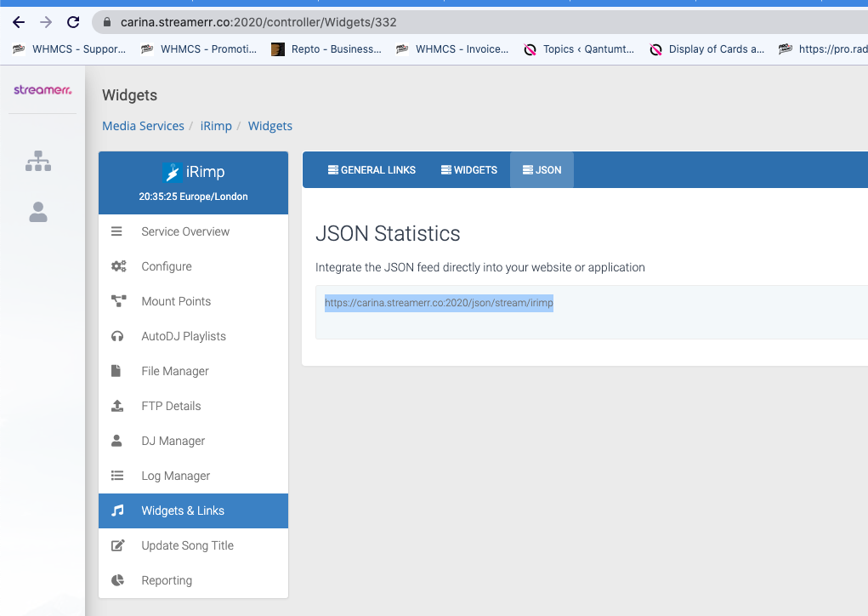Reload the page with the refresh icon
Image resolution: width=868 pixels, height=616 pixels.
click(x=73, y=22)
